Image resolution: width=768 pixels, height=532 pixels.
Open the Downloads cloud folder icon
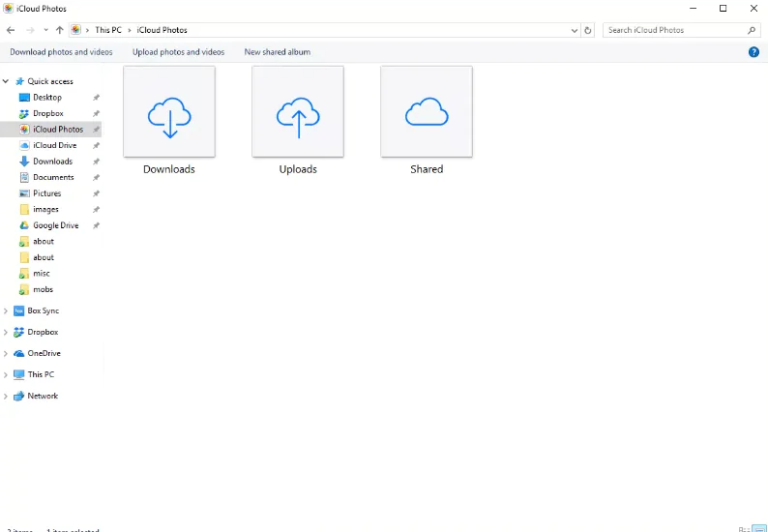169,111
